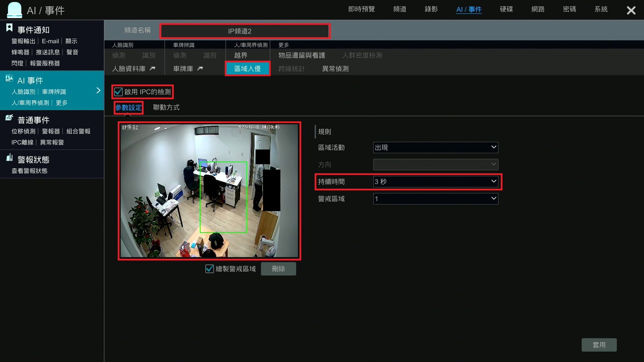Select 識別 under 車牌辨識 column
644x362 pixels.
point(210,55)
